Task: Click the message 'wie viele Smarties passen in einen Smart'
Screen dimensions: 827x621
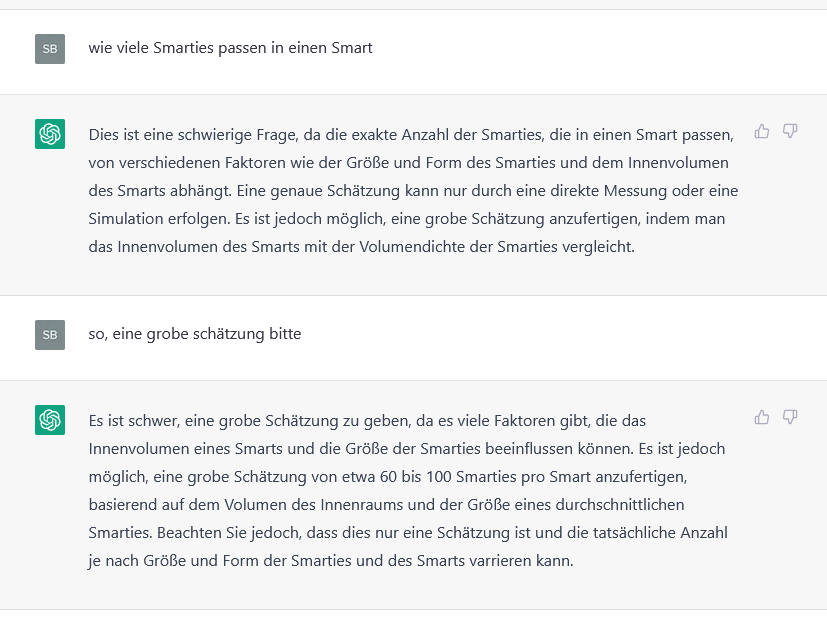Action: pos(230,48)
